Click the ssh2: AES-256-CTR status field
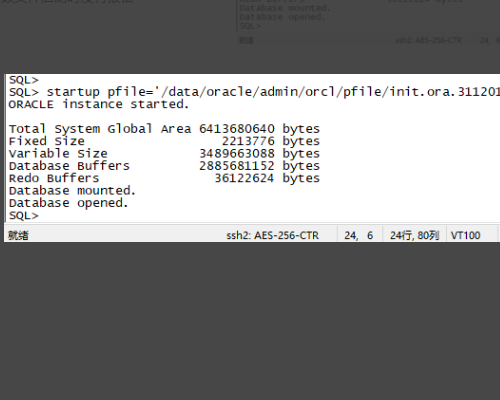 point(272,235)
